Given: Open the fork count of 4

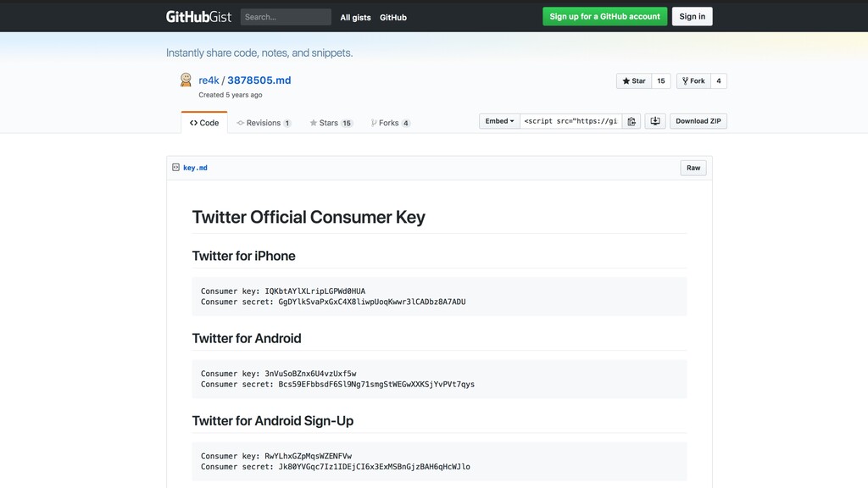Looking at the screenshot, I should [x=719, y=80].
